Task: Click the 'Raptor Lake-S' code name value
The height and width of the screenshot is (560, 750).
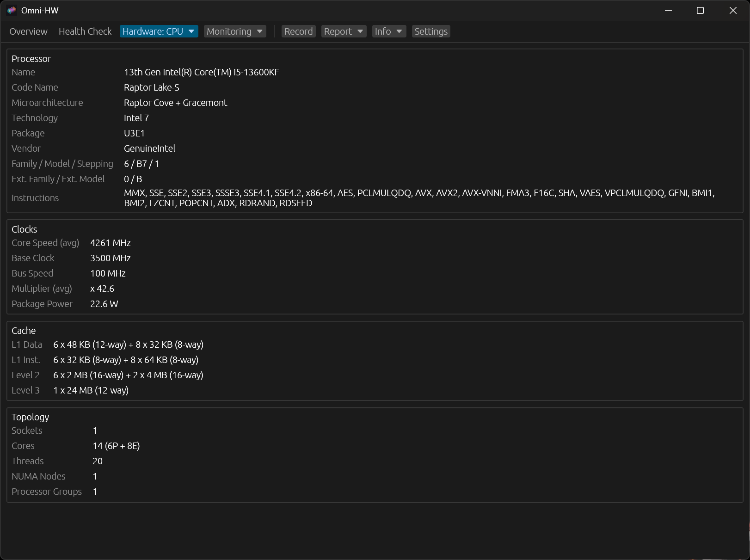Action: point(152,87)
